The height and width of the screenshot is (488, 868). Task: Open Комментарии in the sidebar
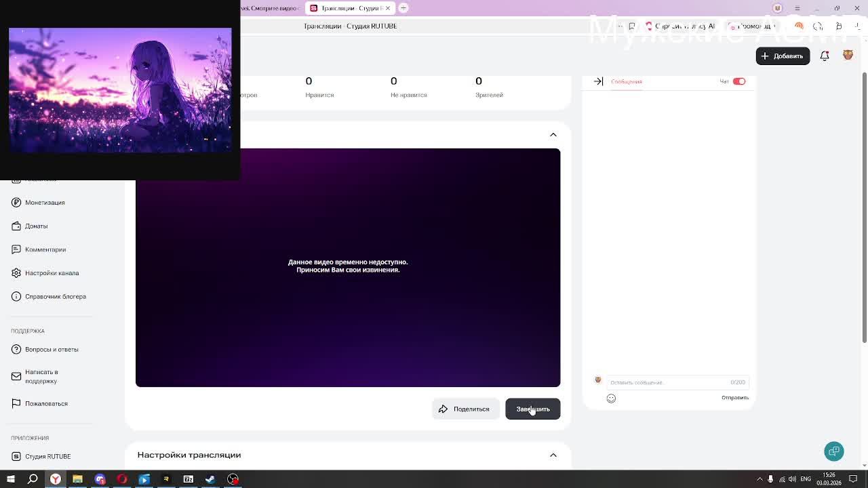pyautogui.click(x=39, y=249)
